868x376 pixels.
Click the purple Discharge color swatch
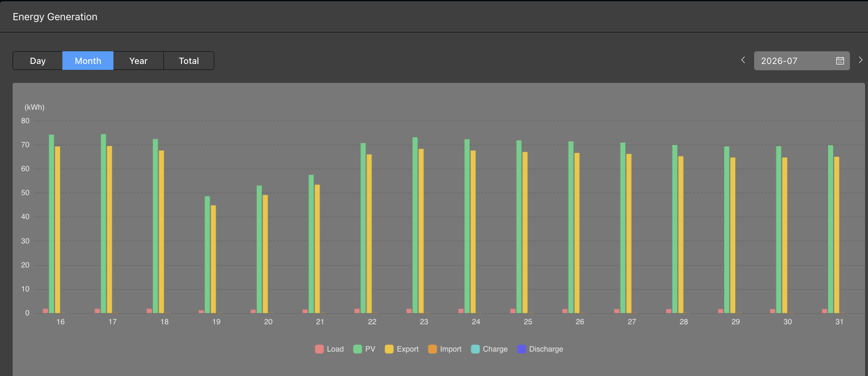(x=521, y=349)
